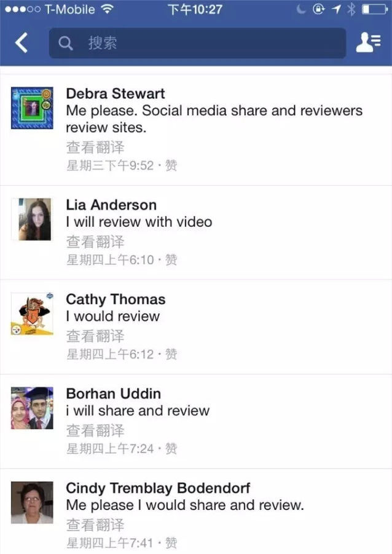Tap the back arrow icon
Viewport: 392px width, 554px height.
tap(22, 43)
